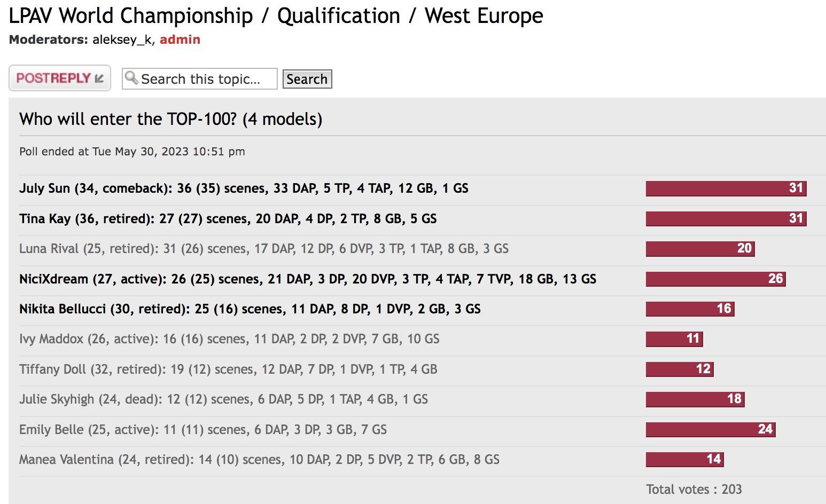This screenshot has height=504, width=826.
Task: Select the Manea Valentina poll option text
Action: coord(259,460)
